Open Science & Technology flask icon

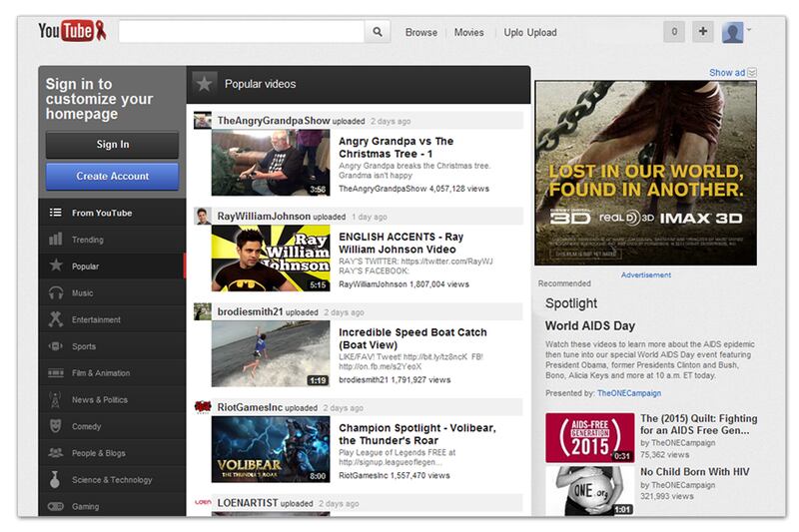coord(56,480)
